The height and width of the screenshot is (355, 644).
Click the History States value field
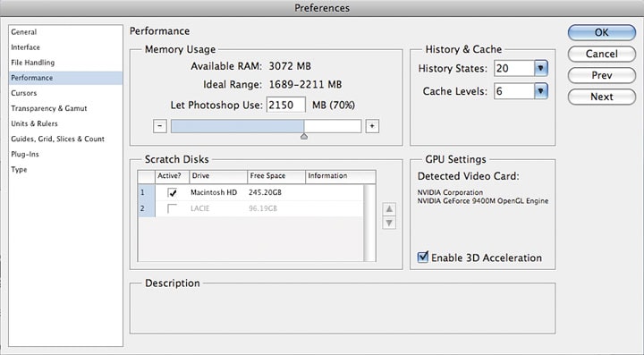coord(514,68)
